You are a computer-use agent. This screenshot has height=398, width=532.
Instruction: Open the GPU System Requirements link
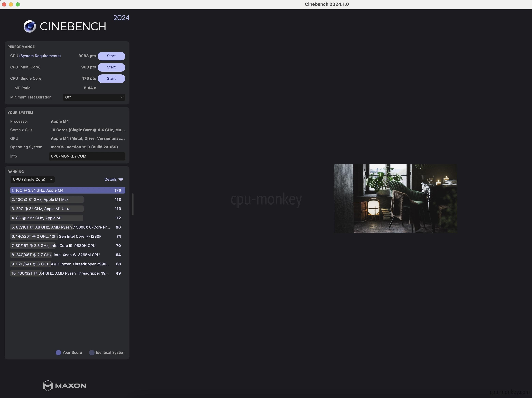coord(40,56)
